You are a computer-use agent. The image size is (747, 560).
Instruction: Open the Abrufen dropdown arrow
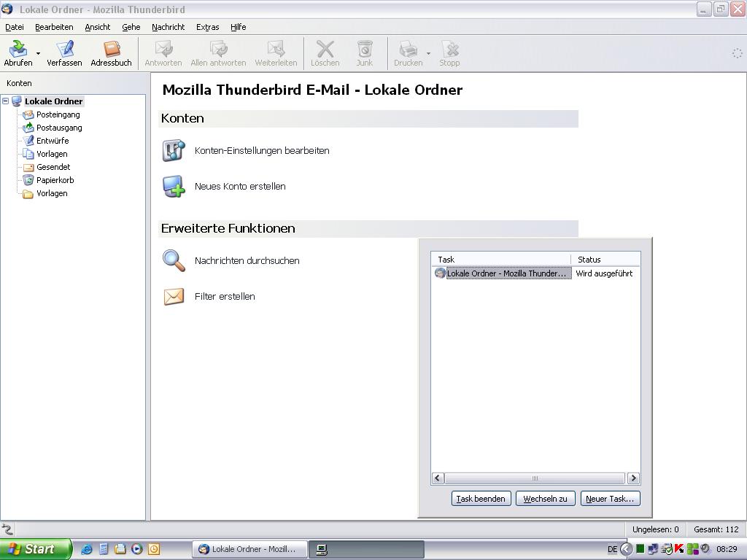click(x=38, y=53)
